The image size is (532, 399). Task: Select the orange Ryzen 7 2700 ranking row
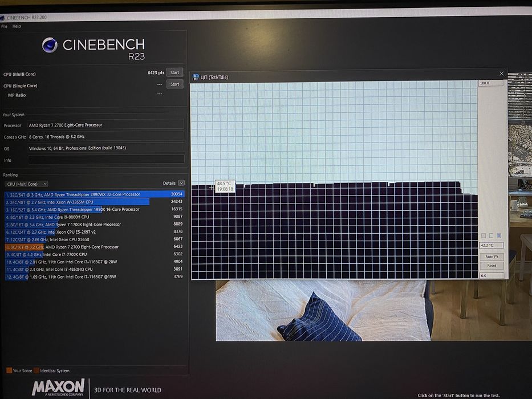(94, 247)
